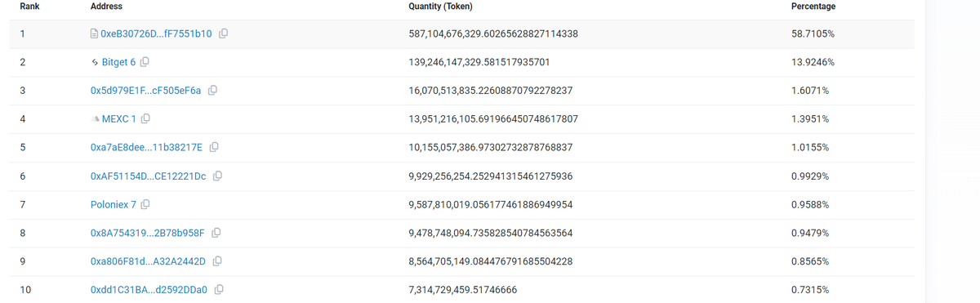Viewport: 980px width, 303px height.
Task: Open address 0x8A754319...2B78b958F
Action: click(148, 233)
